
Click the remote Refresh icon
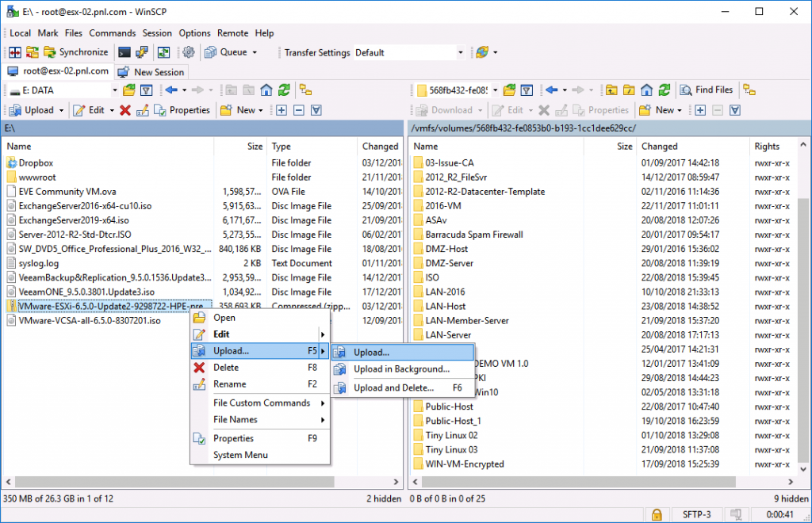(x=665, y=90)
